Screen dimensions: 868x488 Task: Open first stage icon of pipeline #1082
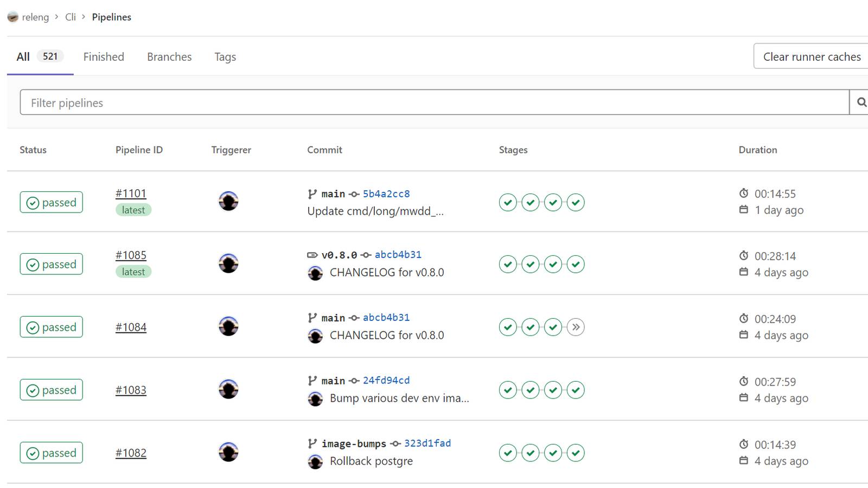pos(508,453)
